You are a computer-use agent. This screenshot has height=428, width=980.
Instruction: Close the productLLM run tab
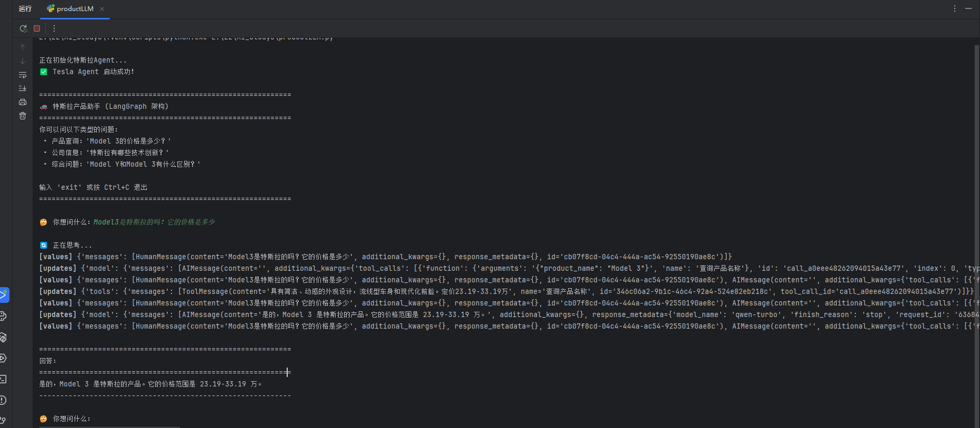point(102,9)
